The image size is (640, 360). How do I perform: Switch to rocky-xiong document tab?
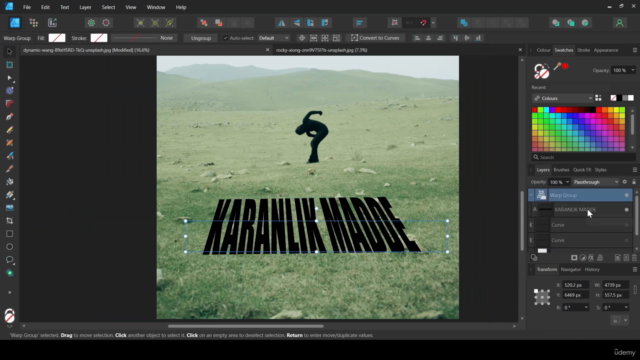tap(322, 50)
